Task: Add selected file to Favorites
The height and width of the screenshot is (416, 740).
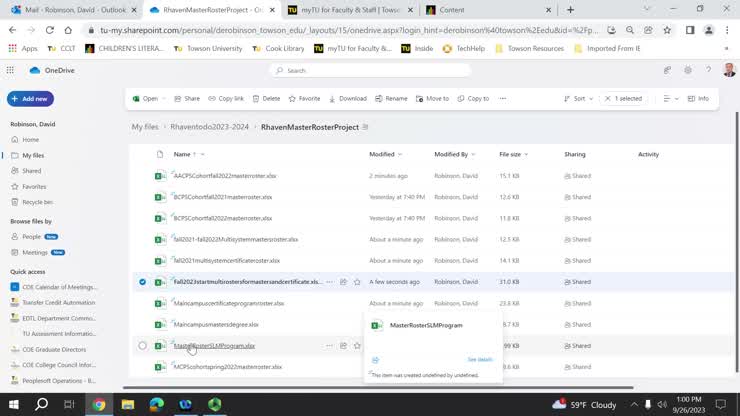Action: pos(304,99)
